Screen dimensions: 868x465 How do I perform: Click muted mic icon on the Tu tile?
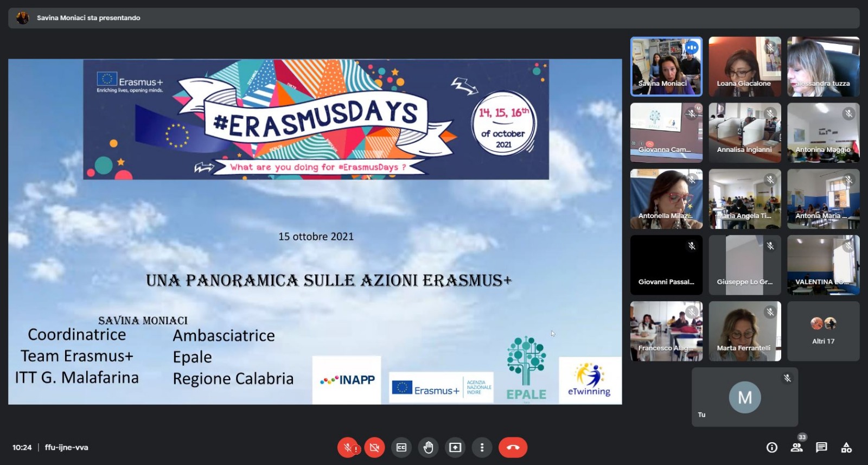[787, 378]
